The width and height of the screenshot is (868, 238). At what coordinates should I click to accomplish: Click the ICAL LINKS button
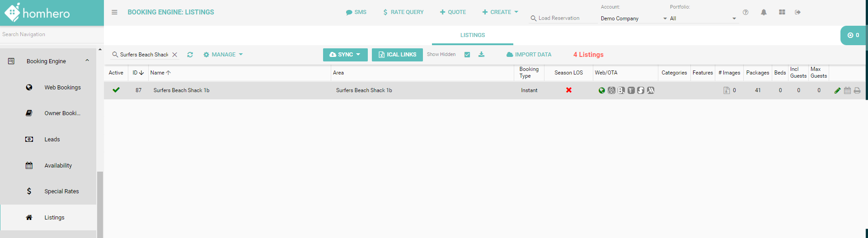pyautogui.click(x=397, y=55)
